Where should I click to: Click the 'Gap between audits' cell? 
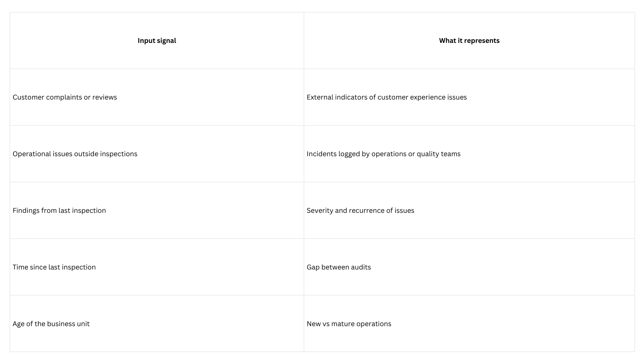(x=338, y=267)
